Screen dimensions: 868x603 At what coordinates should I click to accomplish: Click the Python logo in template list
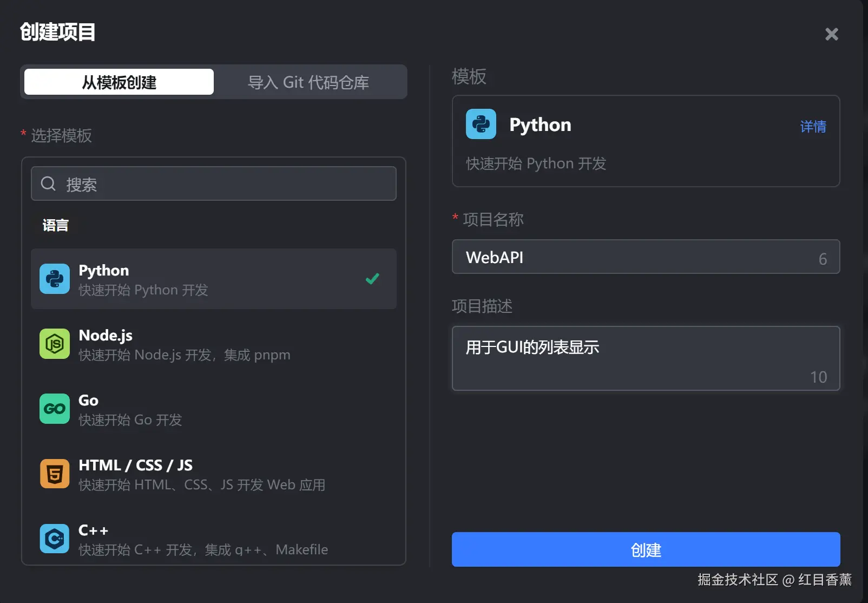click(x=55, y=279)
